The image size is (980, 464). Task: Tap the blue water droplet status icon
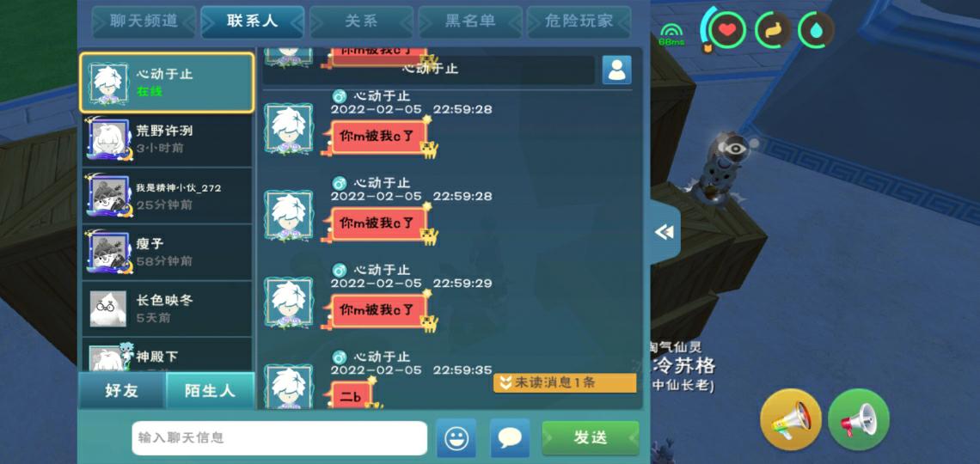817,30
